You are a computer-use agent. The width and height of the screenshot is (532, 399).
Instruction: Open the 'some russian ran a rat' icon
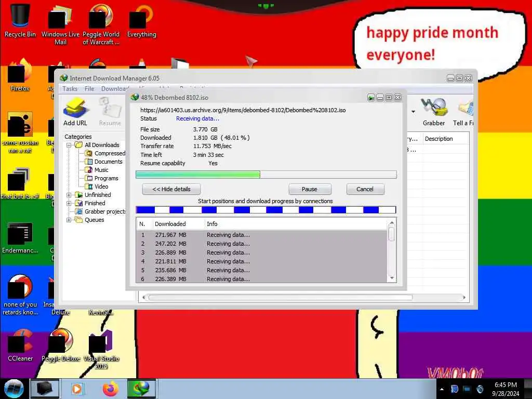coord(20,132)
